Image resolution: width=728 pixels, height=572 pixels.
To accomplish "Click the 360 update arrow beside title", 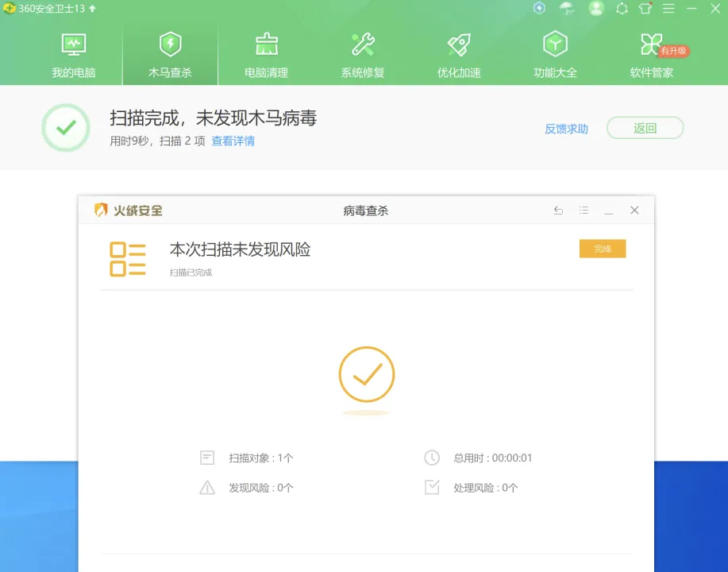I will (x=92, y=9).
